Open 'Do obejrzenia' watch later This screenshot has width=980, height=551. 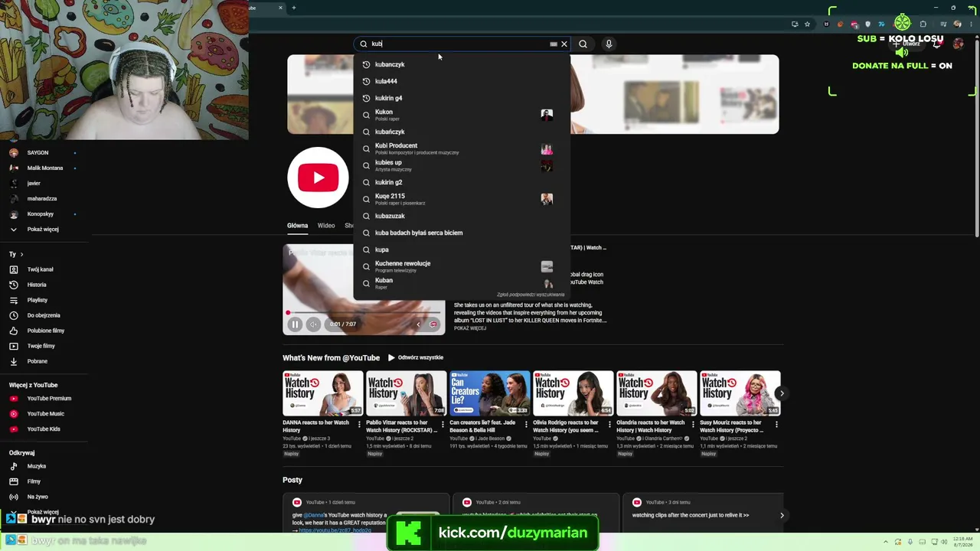(x=44, y=315)
